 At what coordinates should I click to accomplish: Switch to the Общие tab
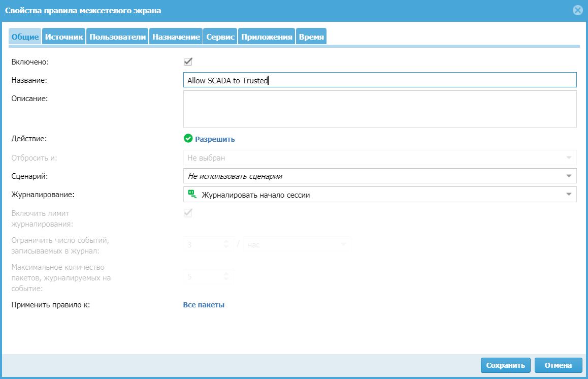(25, 37)
